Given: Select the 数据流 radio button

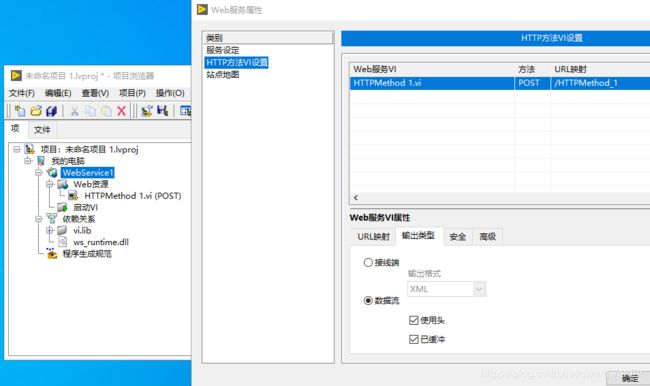Looking at the screenshot, I should click(x=368, y=301).
